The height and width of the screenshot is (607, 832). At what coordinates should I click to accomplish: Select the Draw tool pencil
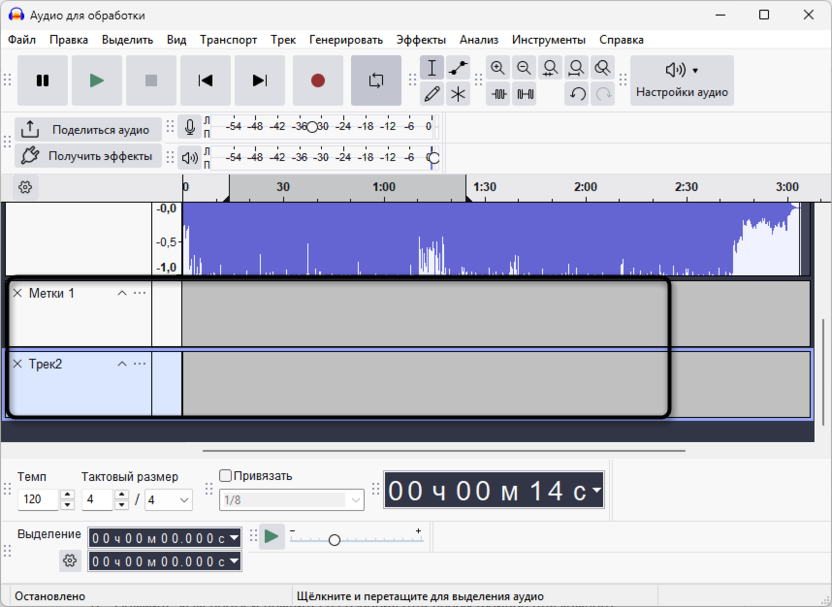pos(431,92)
